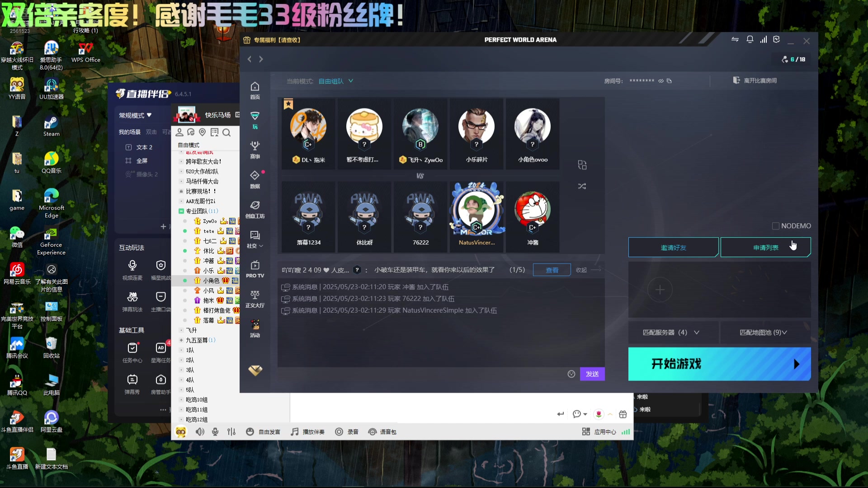Image resolution: width=868 pixels, height=488 pixels.
Task: Open the activities (活动) sidebar icon
Action: 255,329
